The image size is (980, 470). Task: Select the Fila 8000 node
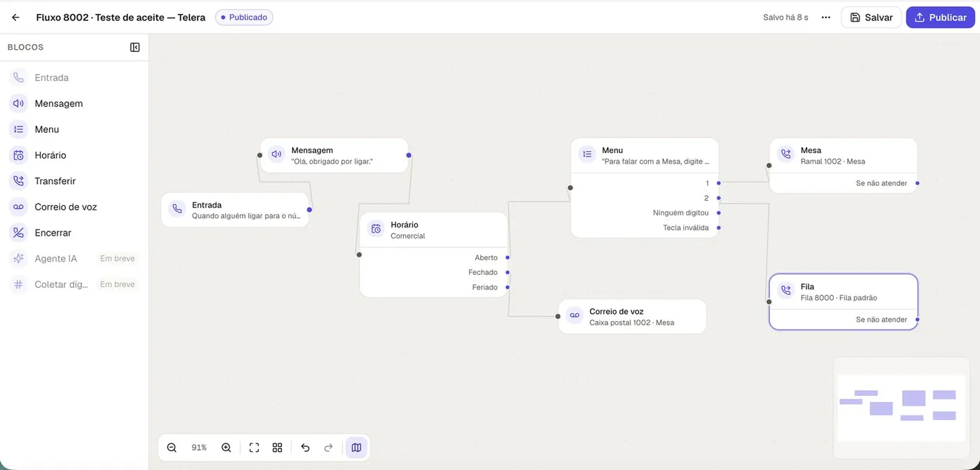(843, 301)
